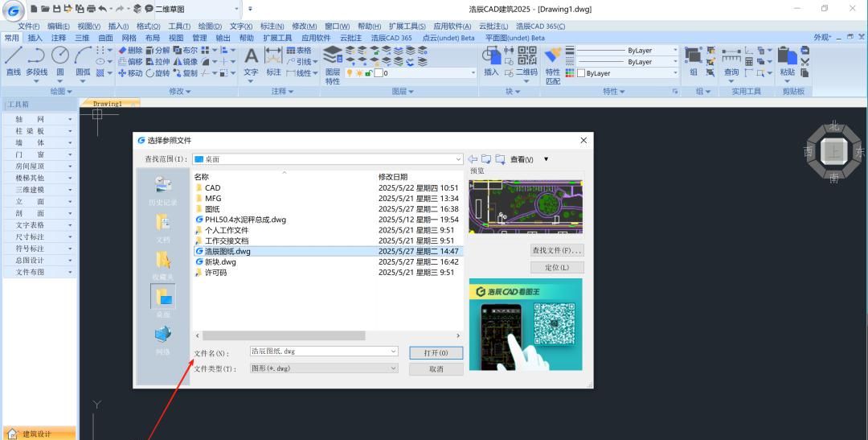
Task: Select the 多段线 (Polyline) tool
Action: click(36, 61)
